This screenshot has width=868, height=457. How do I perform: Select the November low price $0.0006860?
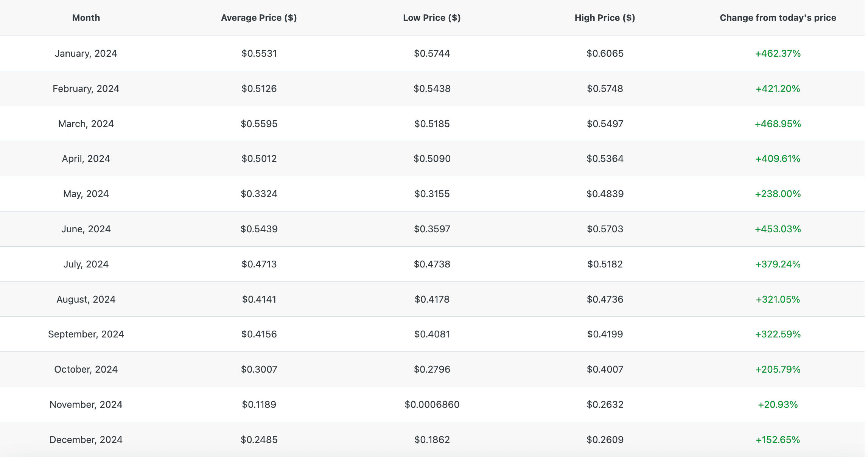pos(432,404)
